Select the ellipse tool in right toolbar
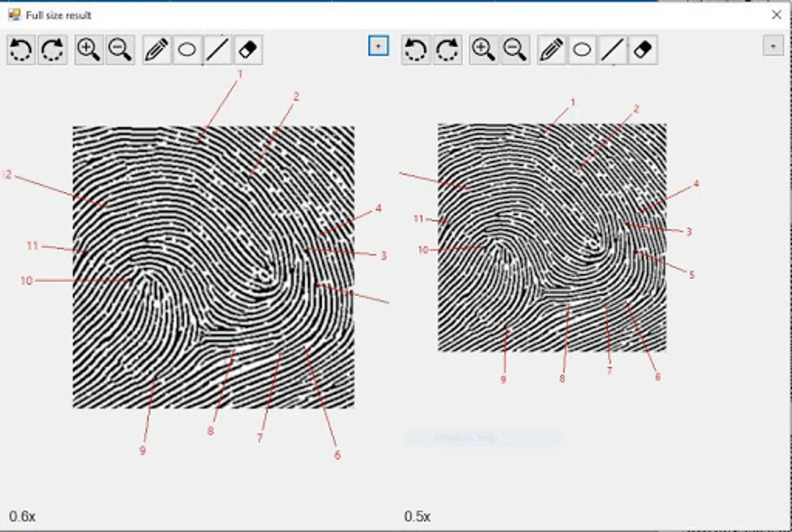This screenshot has height=532, width=792. (x=582, y=50)
